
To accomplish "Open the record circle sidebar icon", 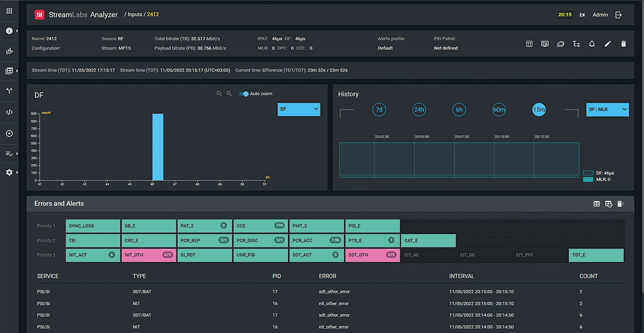I will pos(9,133).
